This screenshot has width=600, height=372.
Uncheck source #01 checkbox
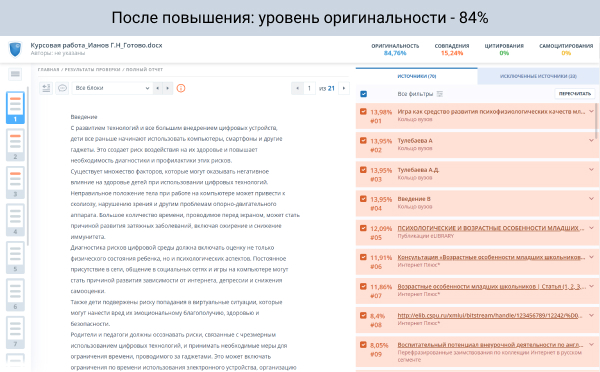click(x=363, y=112)
